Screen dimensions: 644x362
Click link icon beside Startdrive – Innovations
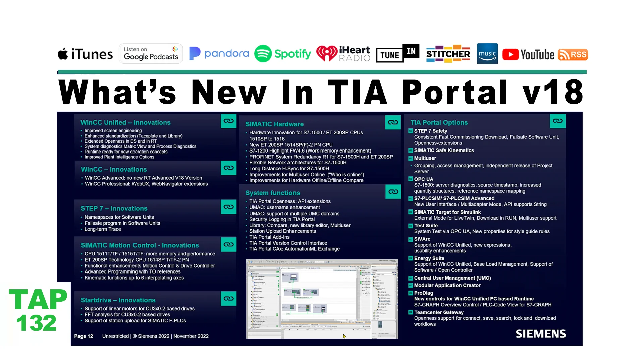229,298
